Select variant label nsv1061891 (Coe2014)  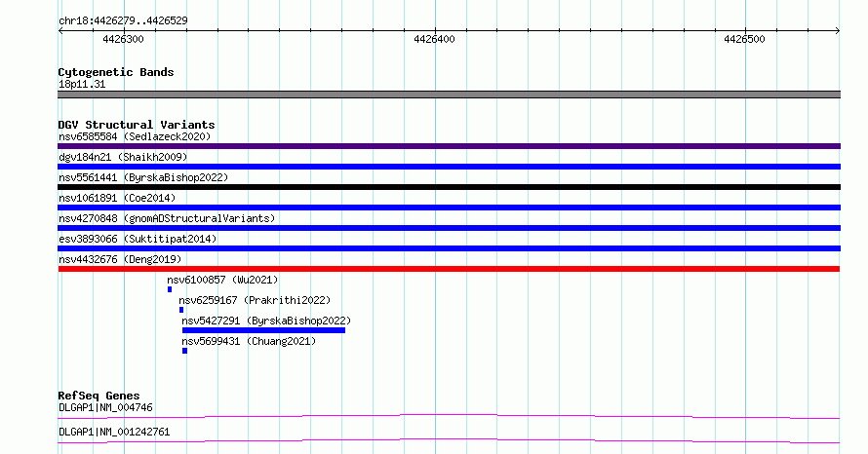(x=117, y=198)
